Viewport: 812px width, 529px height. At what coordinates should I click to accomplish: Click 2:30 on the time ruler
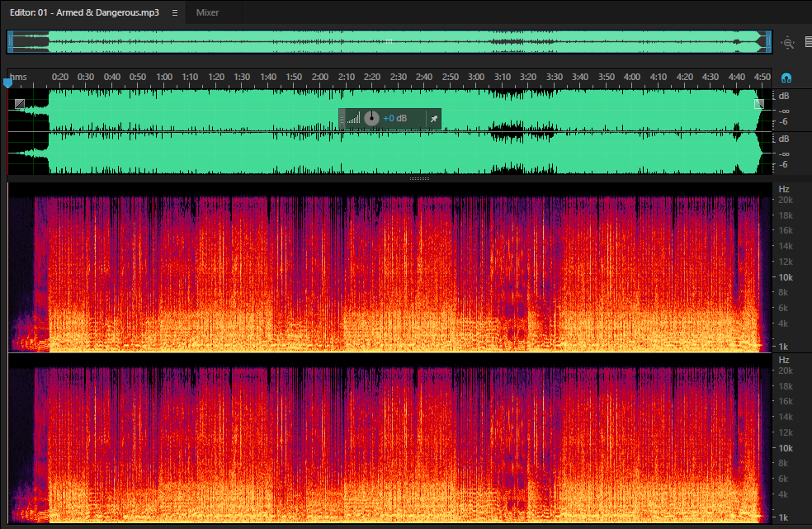pyautogui.click(x=399, y=78)
